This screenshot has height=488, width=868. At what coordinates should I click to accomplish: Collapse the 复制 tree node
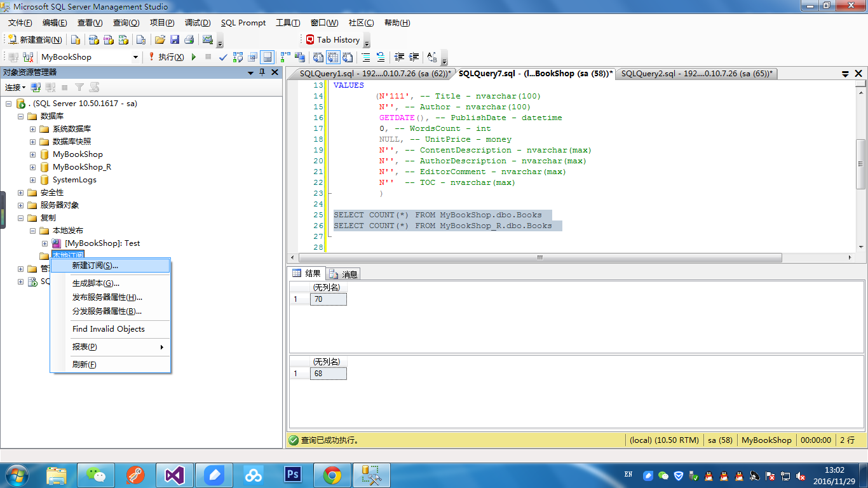[21, 218]
